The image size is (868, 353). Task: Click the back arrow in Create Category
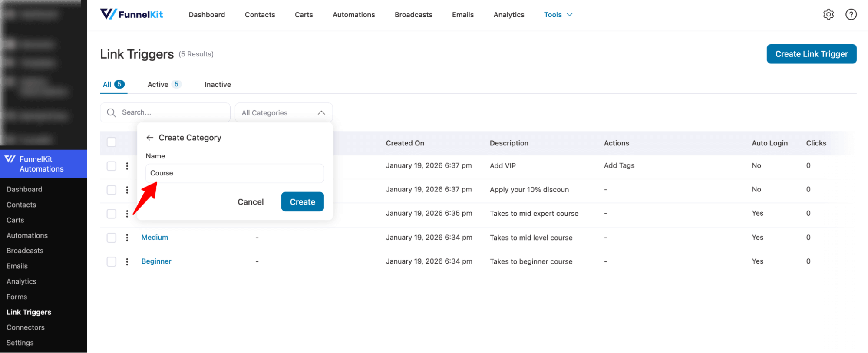150,138
